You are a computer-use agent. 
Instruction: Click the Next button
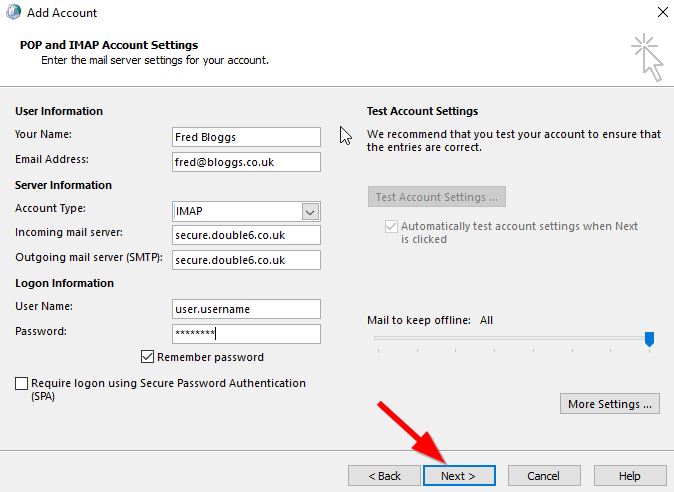tap(459, 476)
